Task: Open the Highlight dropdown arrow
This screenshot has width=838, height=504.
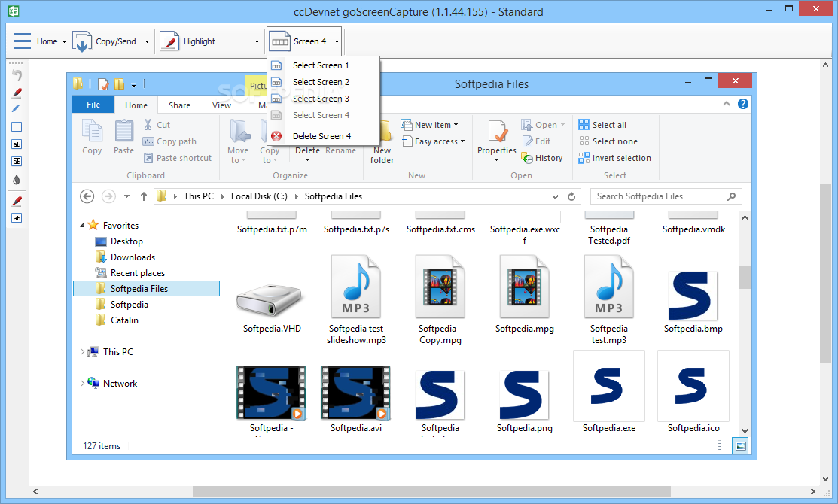Action: pyautogui.click(x=257, y=41)
